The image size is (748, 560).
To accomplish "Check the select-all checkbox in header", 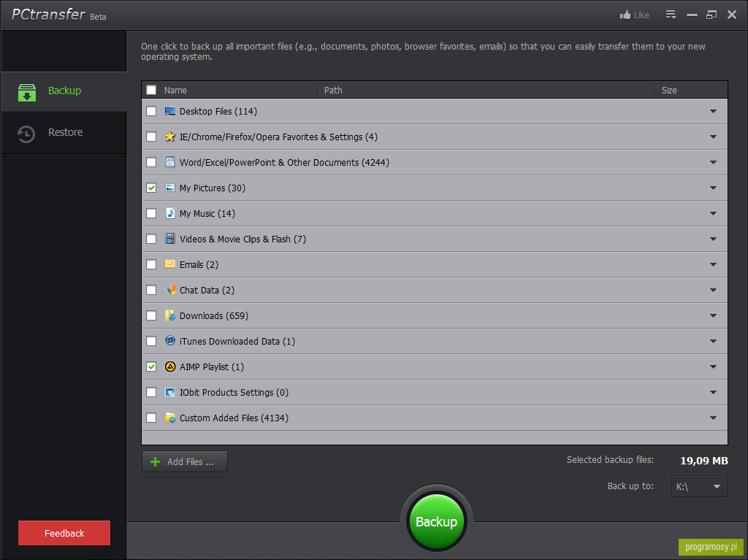I will pyautogui.click(x=151, y=90).
